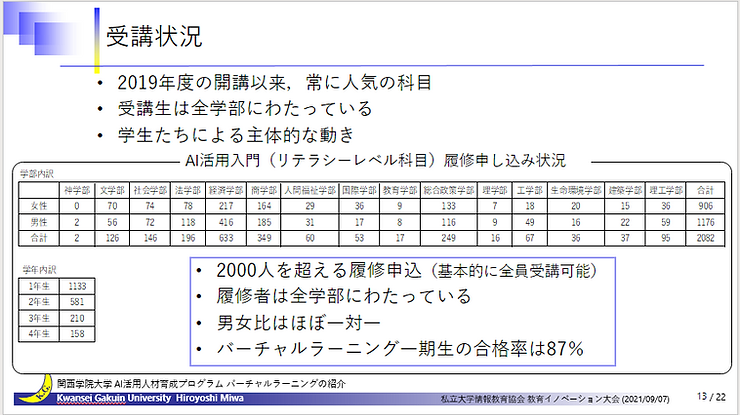Click the page number 13 / 22
This screenshot has width=740, height=415.
pos(689,396)
